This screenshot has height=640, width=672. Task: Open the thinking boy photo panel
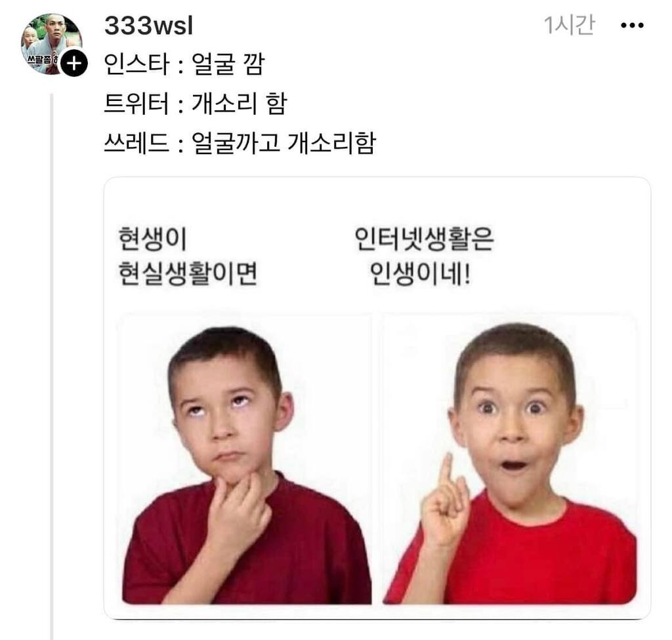[x=247, y=459]
